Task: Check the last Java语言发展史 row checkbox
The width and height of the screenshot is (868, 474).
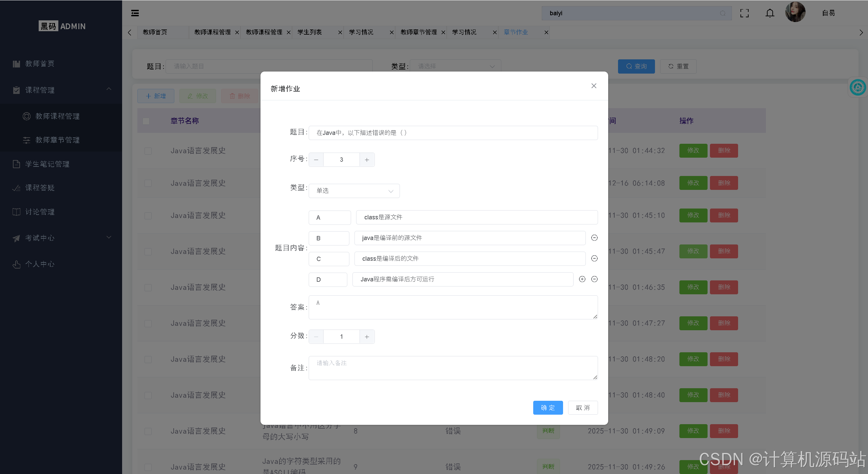Action: [x=148, y=467]
